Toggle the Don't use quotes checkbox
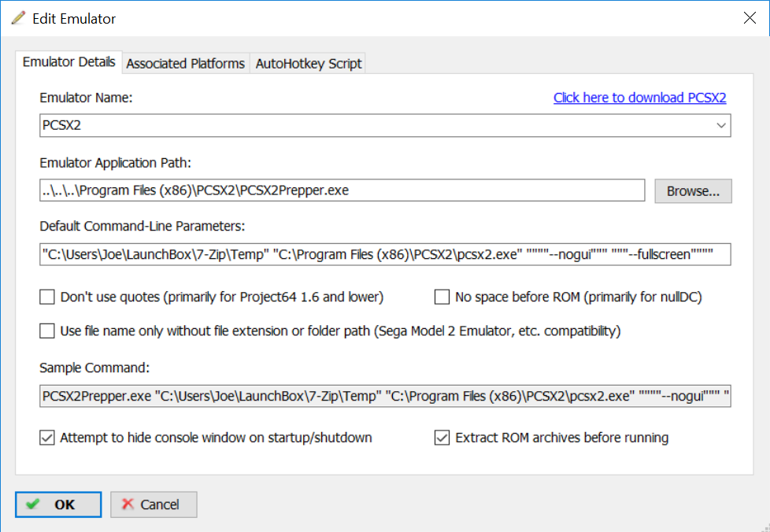 [x=47, y=297]
